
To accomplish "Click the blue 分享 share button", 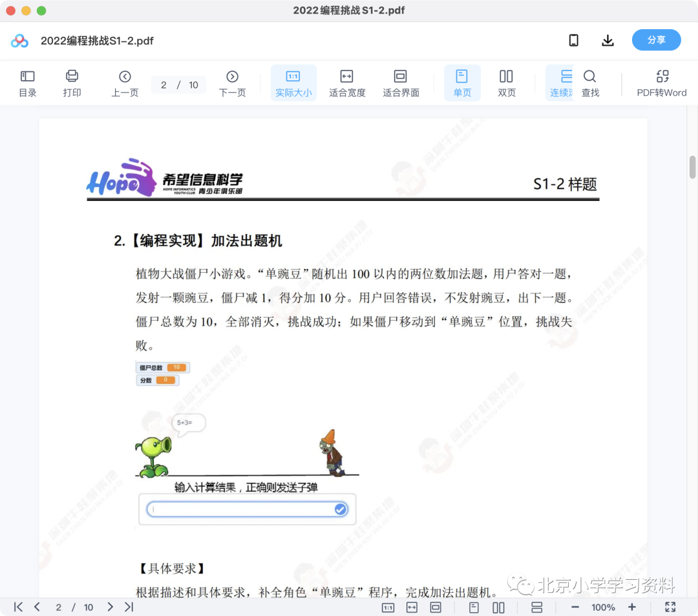I will [x=656, y=40].
